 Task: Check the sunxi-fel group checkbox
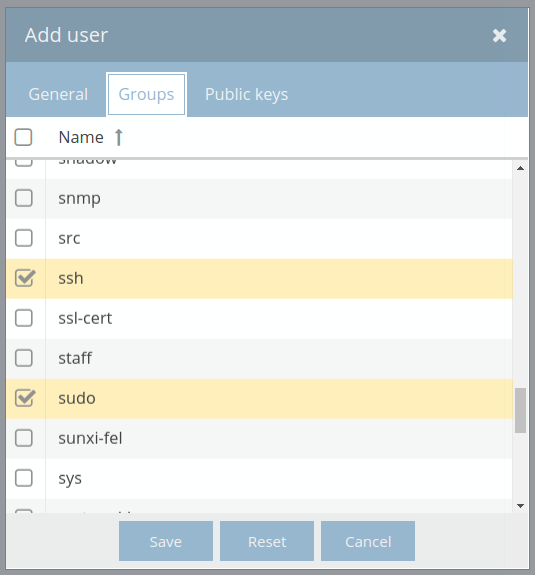24,438
